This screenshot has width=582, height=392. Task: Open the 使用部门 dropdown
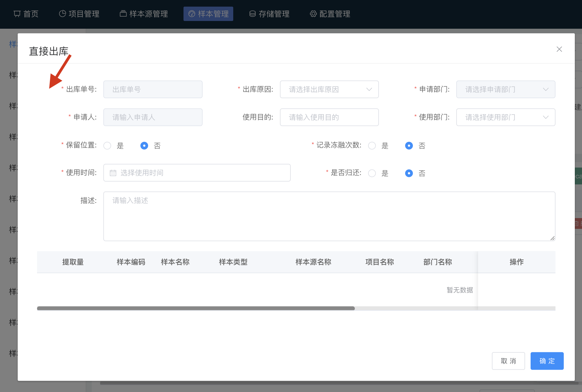click(505, 117)
